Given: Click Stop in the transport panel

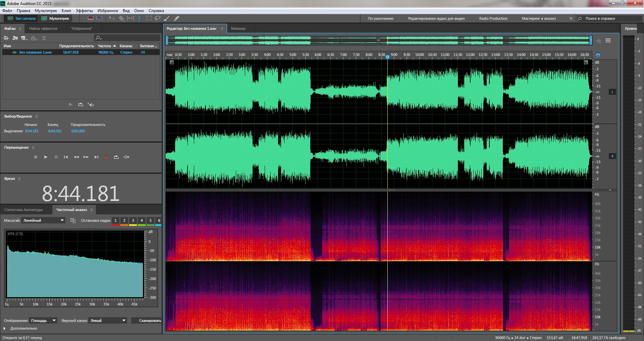Looking at the screenshot, I should click(x=36, y=157).
